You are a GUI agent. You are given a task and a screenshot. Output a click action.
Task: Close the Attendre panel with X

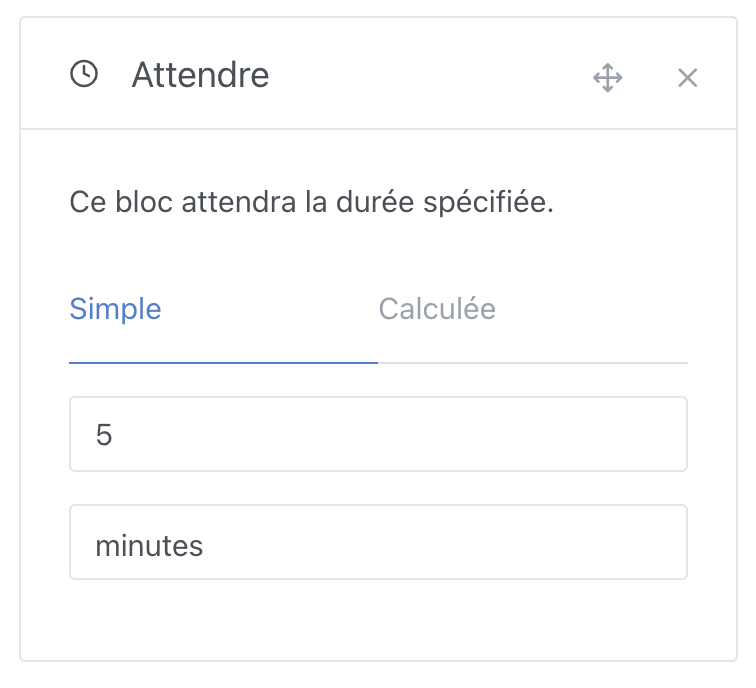pyautogui.click(x=687, y=78)
